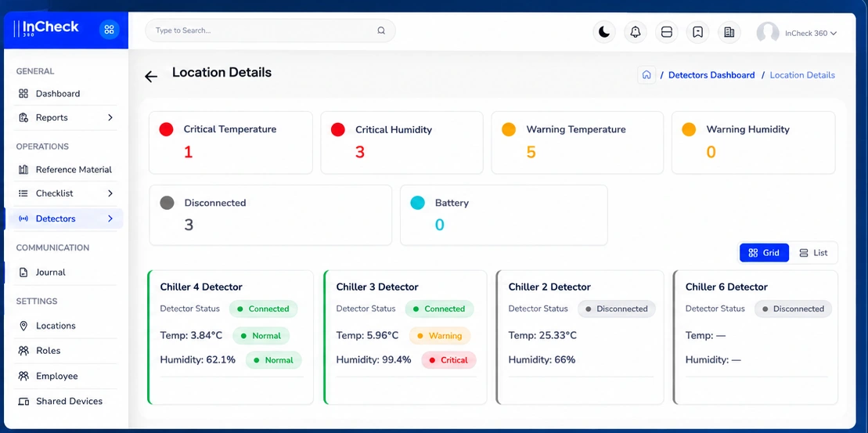
Task: Open Detectors Dashboard breadcrumb link
Action: pos(711,75)
